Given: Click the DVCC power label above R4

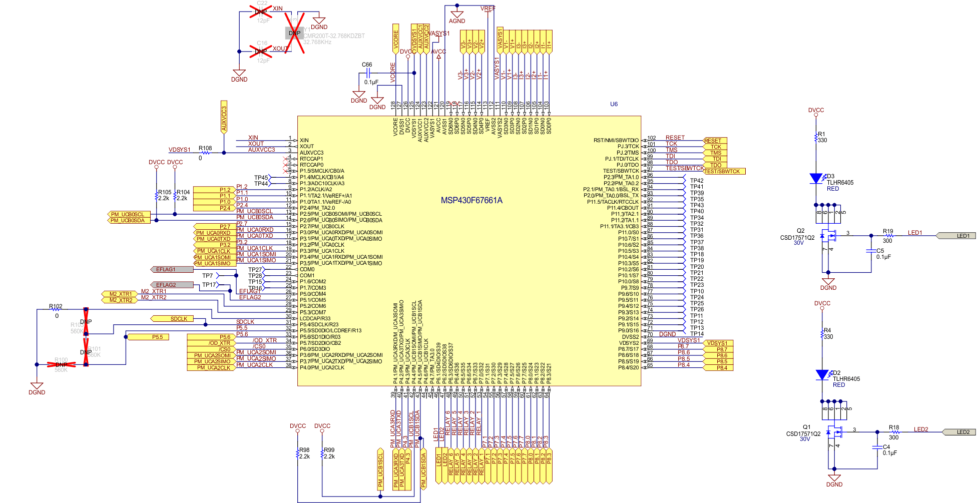Looking at the screenshot, I should [x=822, y=303].
